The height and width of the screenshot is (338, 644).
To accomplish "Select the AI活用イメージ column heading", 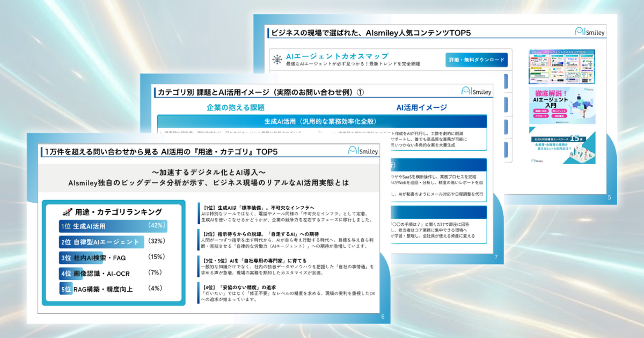I will point(421,107).
